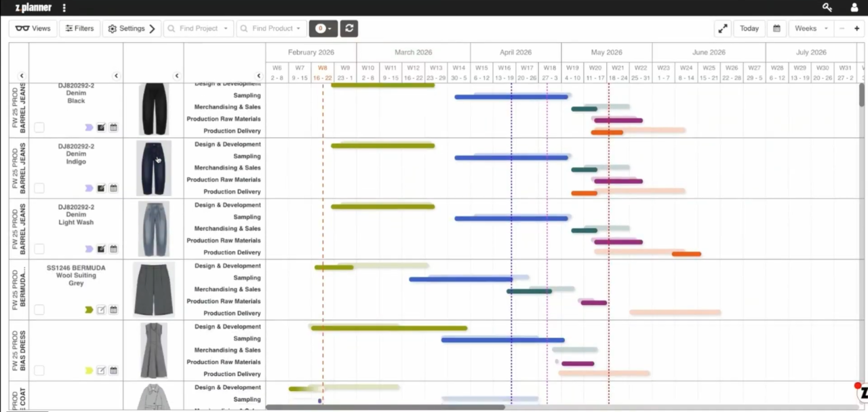868x412 pixels.
Task: Select the May 2026 month header
Action: [607, 52]
